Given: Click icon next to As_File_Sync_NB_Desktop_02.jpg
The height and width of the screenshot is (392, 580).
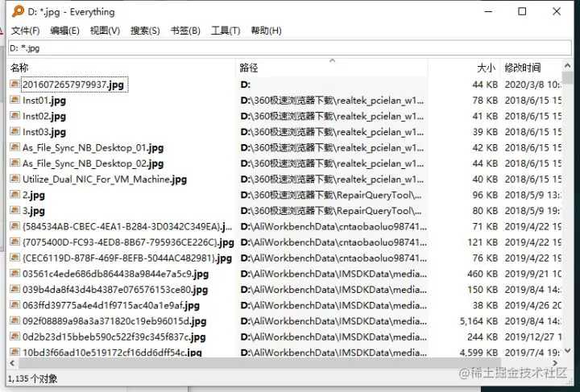Looking at the screenshot, I should 14,163.
